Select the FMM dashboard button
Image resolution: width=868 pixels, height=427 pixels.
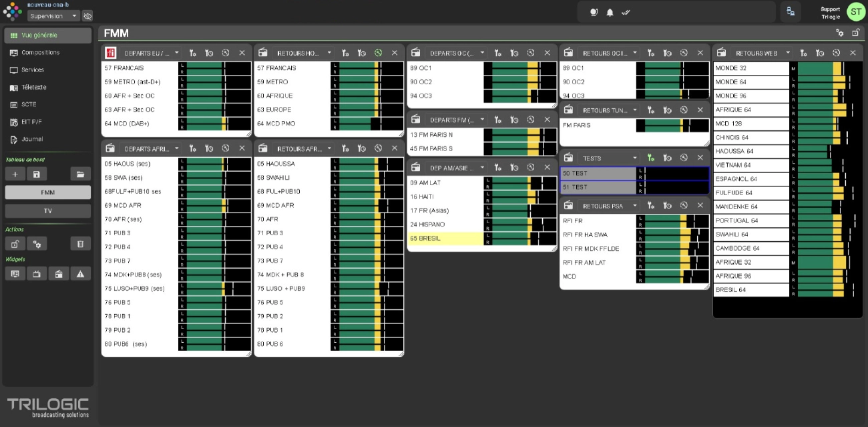coord(48,192)
